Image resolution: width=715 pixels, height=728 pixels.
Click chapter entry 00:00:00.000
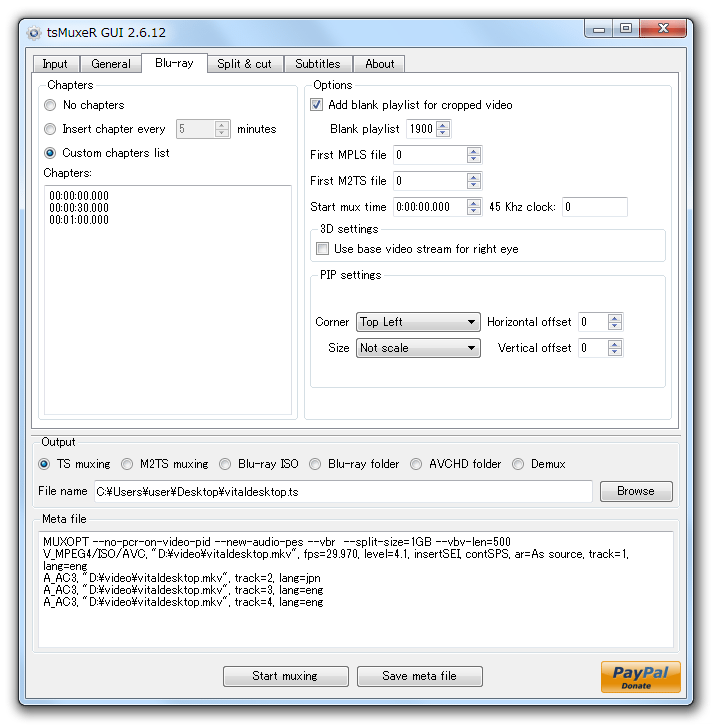pos(79,196)
